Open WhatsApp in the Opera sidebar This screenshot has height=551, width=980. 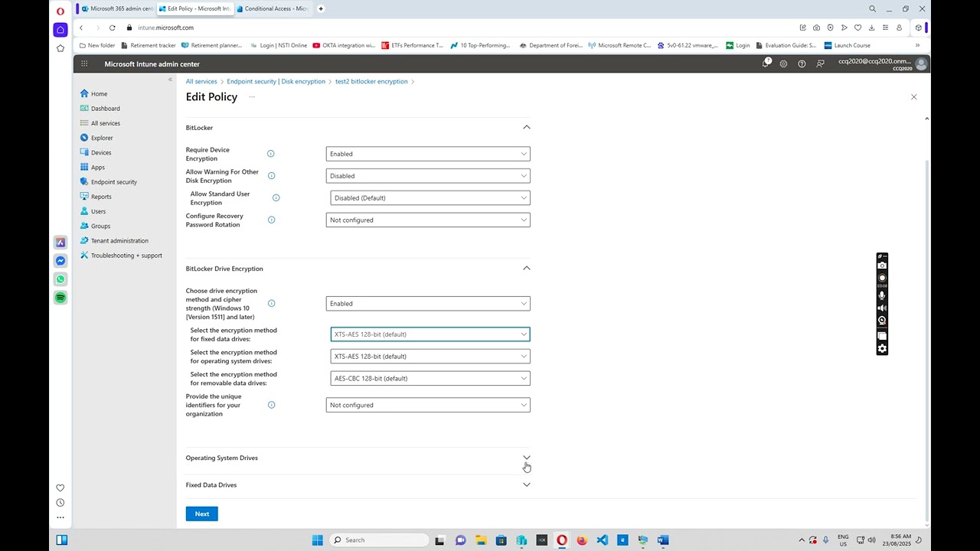tap(60, 279)
